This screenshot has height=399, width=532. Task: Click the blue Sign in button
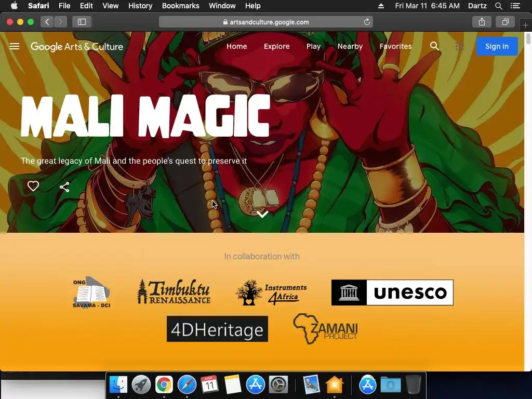[497, 46]
